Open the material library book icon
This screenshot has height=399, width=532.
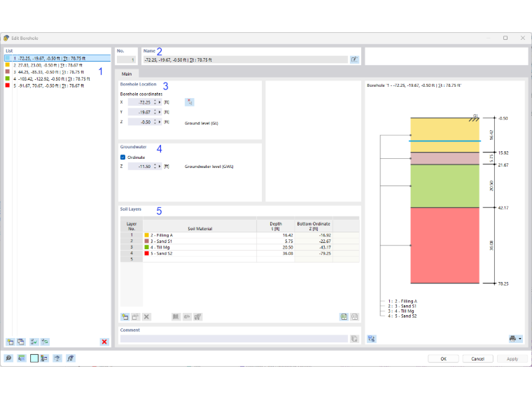176,317
